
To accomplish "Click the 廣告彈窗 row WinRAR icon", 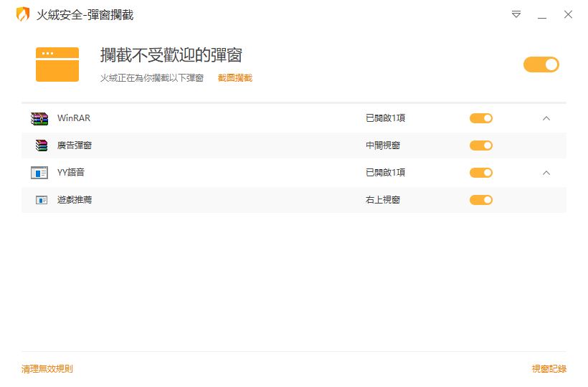I will point(42,145).
